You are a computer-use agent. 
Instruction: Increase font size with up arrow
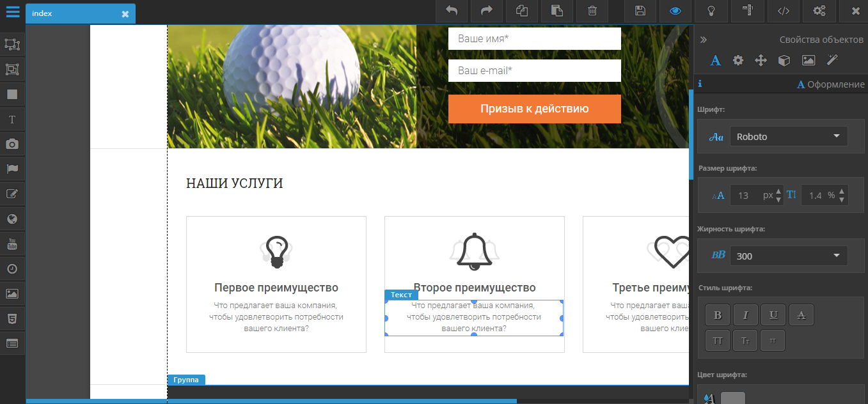778,191
